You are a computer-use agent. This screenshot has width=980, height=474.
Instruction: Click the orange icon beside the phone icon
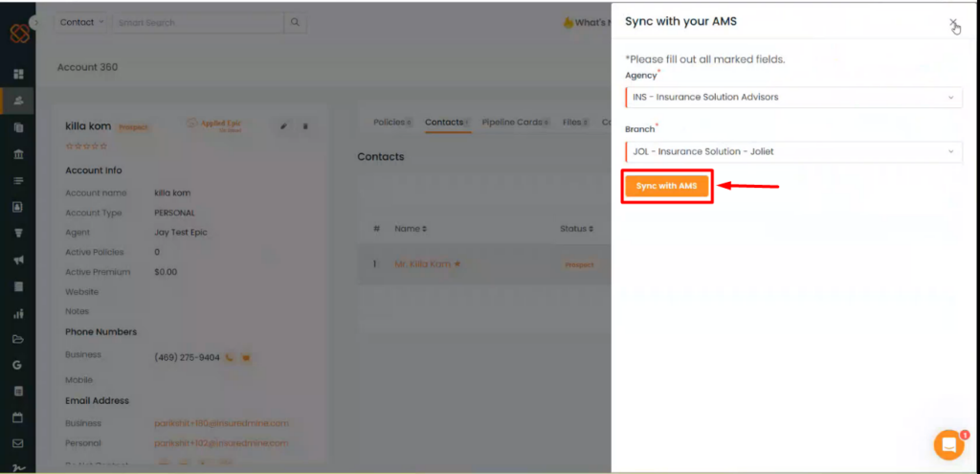[246, 358]
